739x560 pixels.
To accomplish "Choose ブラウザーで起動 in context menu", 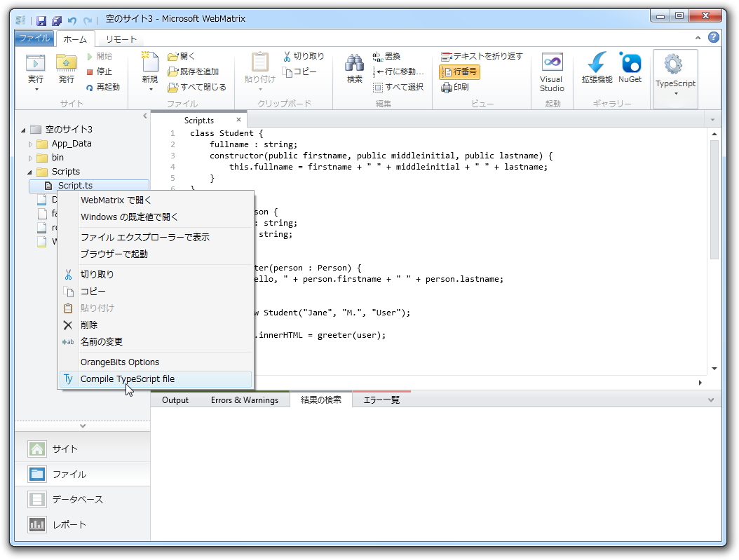I will coord(156,254).
